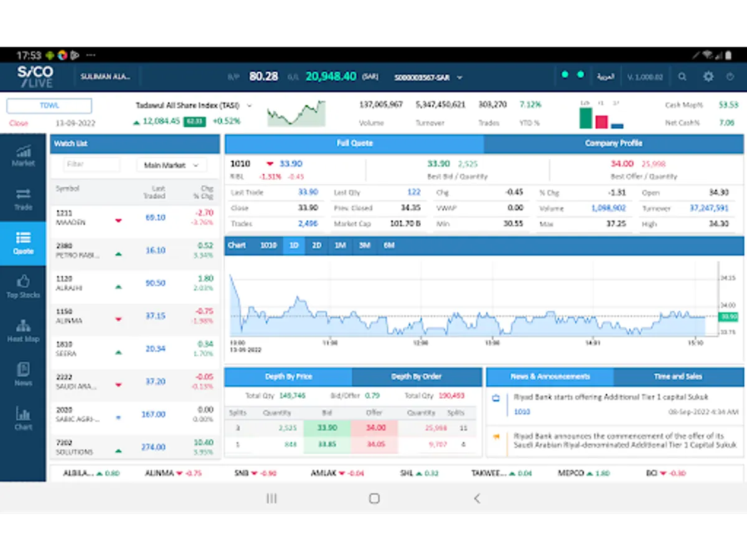
Task: Open the Market section in the sidebar
Action: pos(23,156)
